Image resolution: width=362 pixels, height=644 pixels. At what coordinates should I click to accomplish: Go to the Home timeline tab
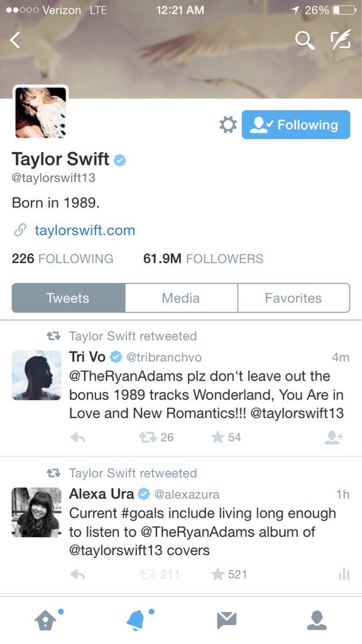46,619
